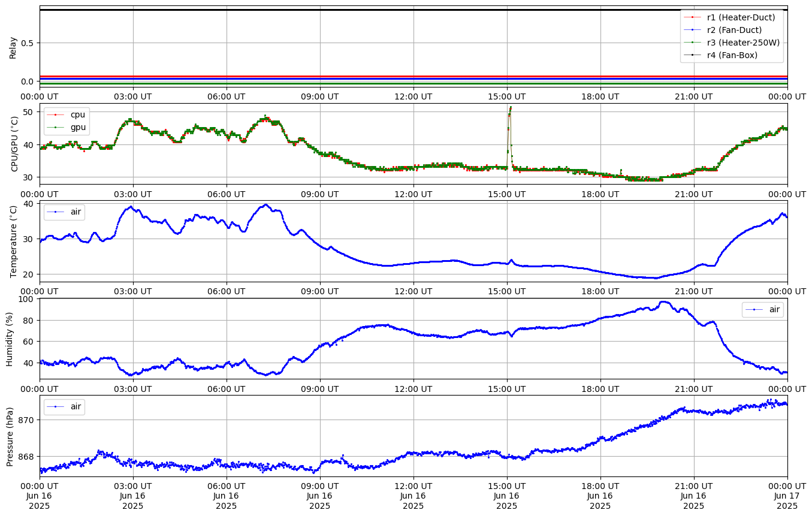This screenshot has width=812, height=516.
Task: Click the Relay y-axis label
Action: pos(13,47)
